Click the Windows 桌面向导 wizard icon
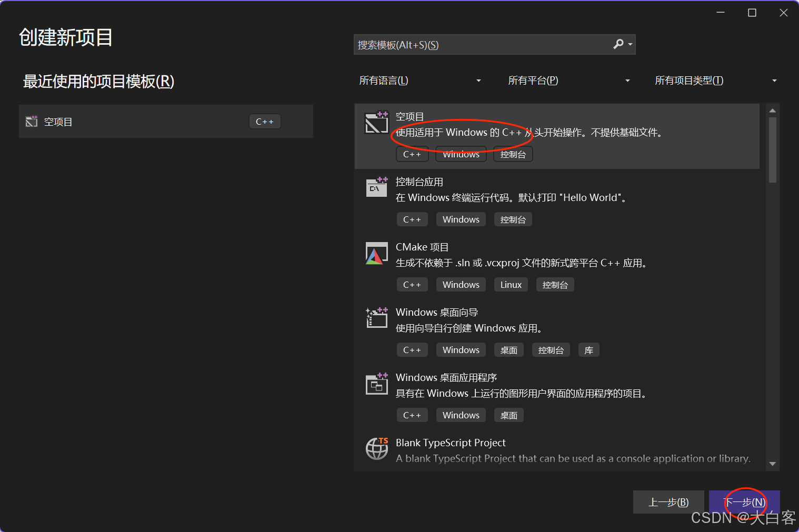This screenshot has height=532, width=799. (x=376, y=318)
